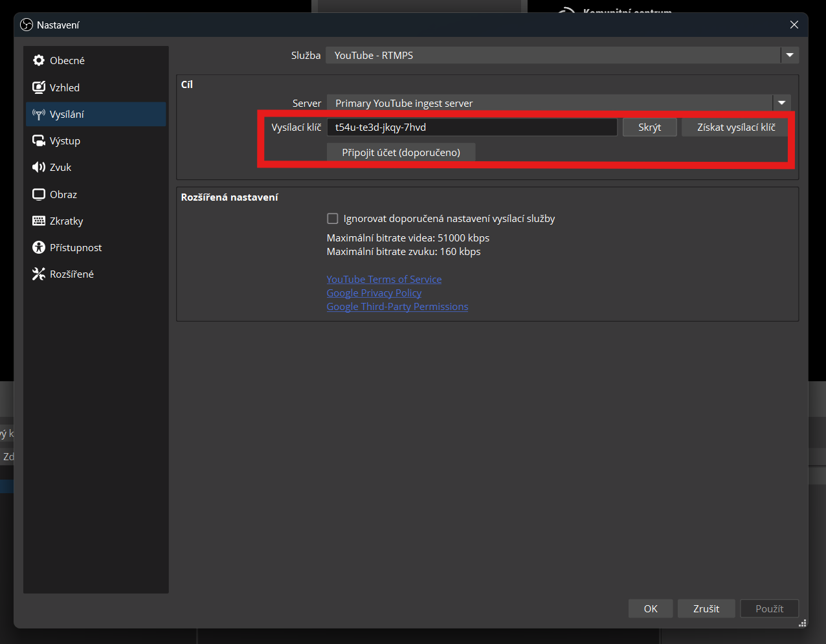Confirm settings with the OK button
The image size is (826, 644).
651,608
